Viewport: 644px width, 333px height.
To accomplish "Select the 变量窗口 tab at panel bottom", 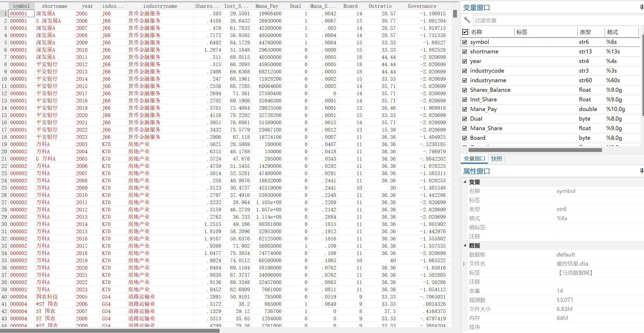I will point(474,158).
